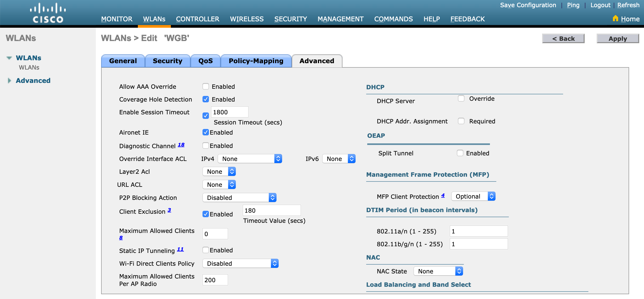Check the DHCP Server Override box
This screenshot has height=299, width=644.
pyautogui.click(x=461, y=98)
